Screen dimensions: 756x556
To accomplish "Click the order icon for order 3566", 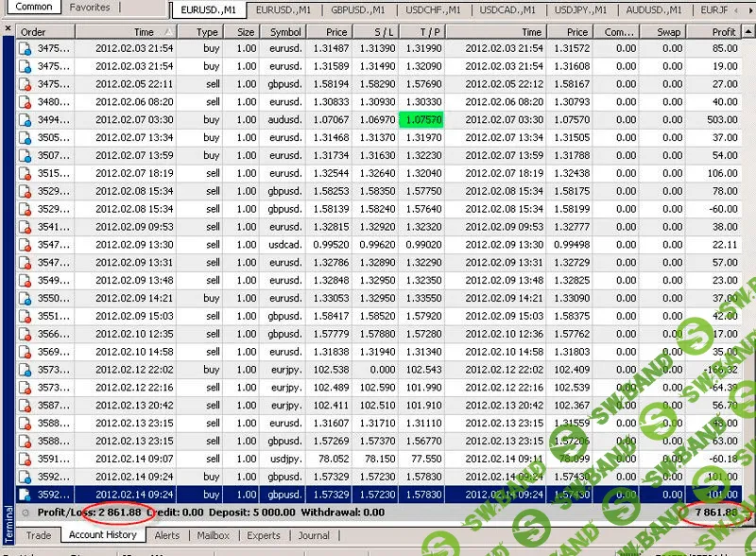I will click(26, 334).
